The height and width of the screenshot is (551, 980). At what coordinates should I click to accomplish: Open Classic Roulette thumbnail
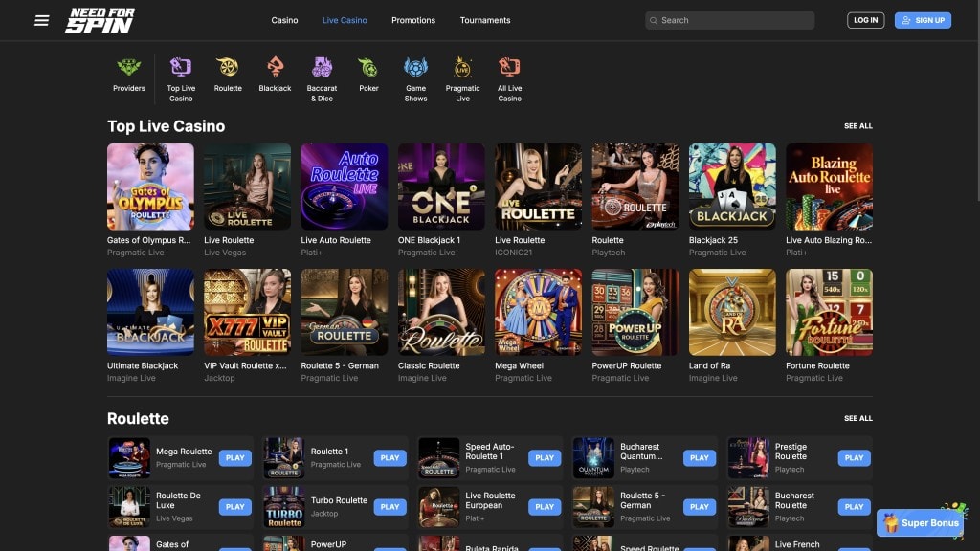coord(441,313)
